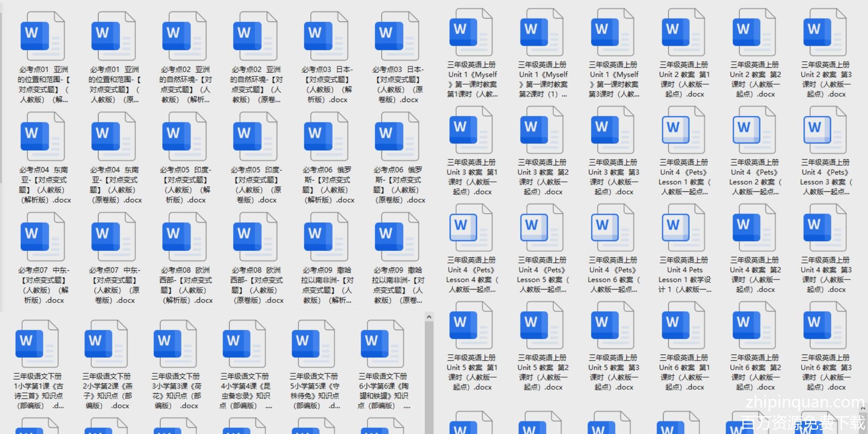Select Word icon of Unit 3 教案 第3课时
Image resolution: width=868 pixels, height=434 pixels.
click(x=613, y=130)
